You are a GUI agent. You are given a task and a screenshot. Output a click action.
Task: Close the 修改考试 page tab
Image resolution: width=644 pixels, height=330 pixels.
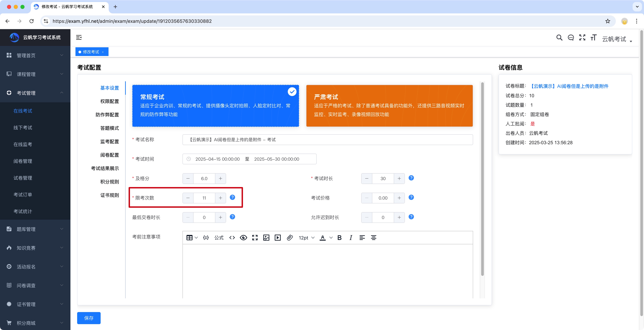(103, 52)
